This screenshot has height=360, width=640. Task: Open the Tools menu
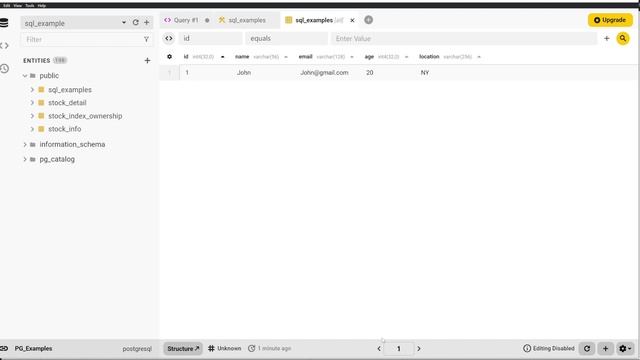[30, 6]
